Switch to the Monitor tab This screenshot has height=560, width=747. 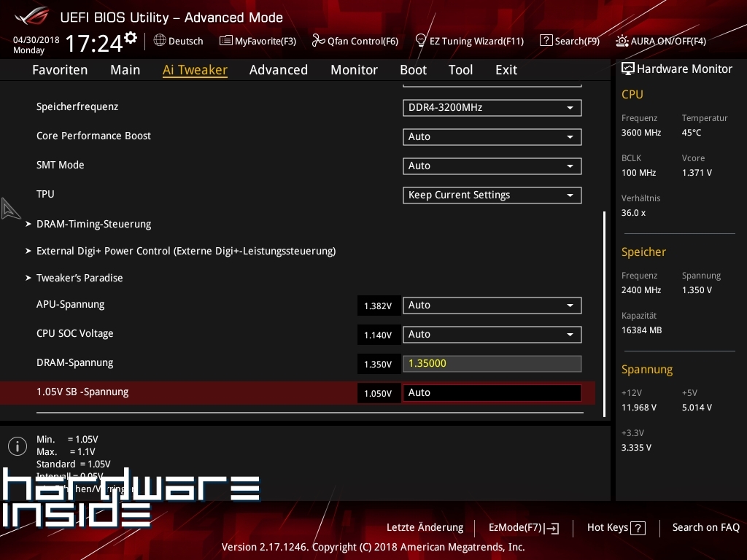(x=354, y=70)
